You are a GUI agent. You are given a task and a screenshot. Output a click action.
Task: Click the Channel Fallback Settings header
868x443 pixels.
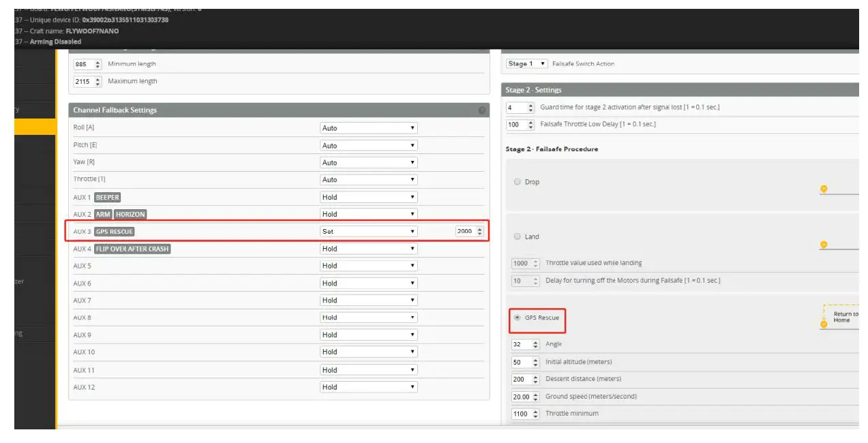(x=279, y=110)
